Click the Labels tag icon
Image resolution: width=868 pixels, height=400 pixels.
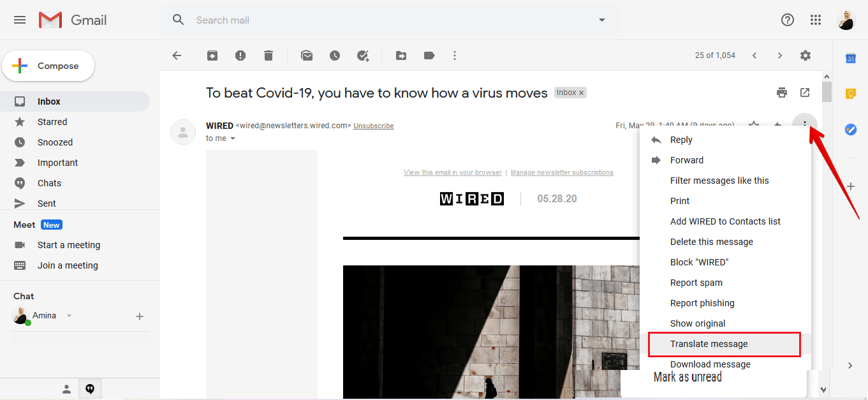[x=429, y=56]
